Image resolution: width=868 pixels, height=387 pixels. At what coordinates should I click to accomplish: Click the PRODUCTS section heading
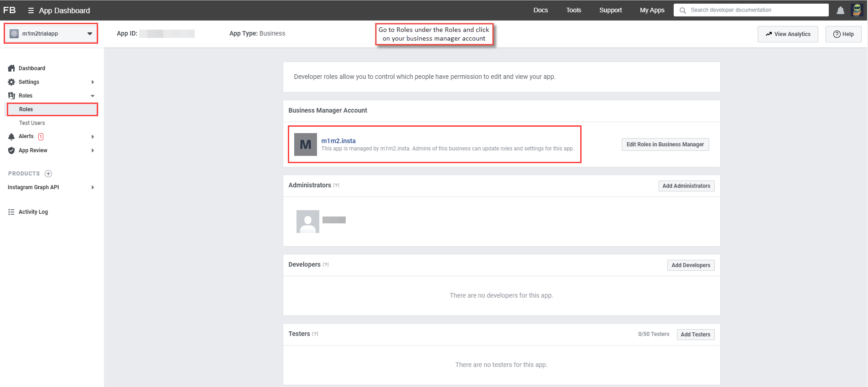coord(24,174)
